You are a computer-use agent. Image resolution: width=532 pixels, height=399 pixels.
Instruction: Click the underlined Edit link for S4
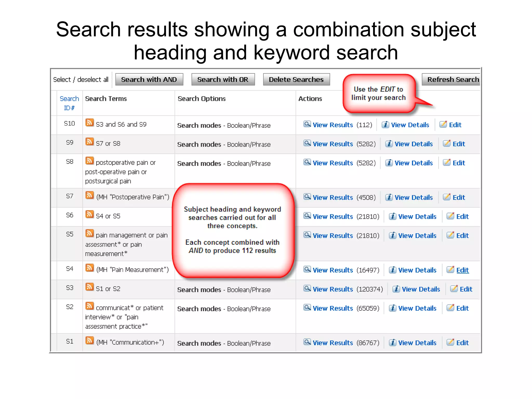462,270
